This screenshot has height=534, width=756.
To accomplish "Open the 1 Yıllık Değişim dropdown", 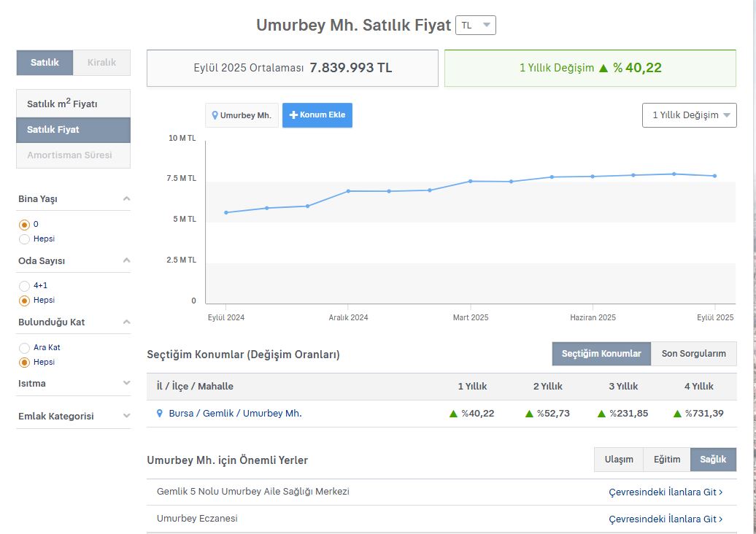I will tap(688, 115).
